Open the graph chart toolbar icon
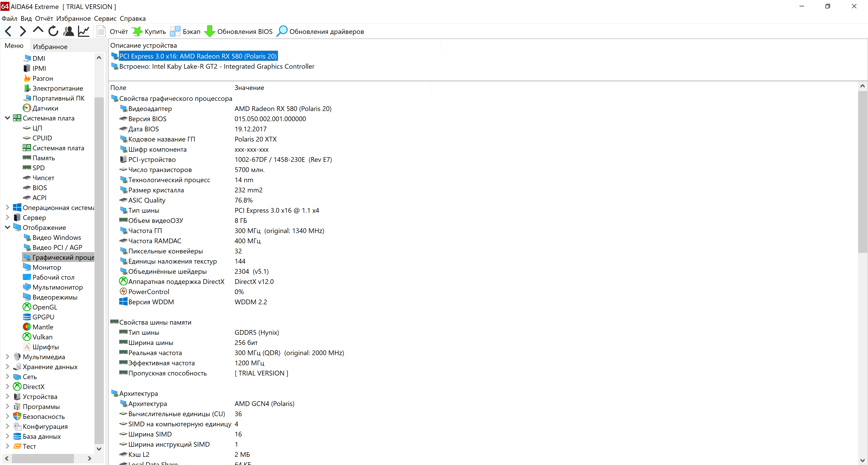Image resolution: width=868 pixels, height=465 pixels. click(x=84, y=31)
